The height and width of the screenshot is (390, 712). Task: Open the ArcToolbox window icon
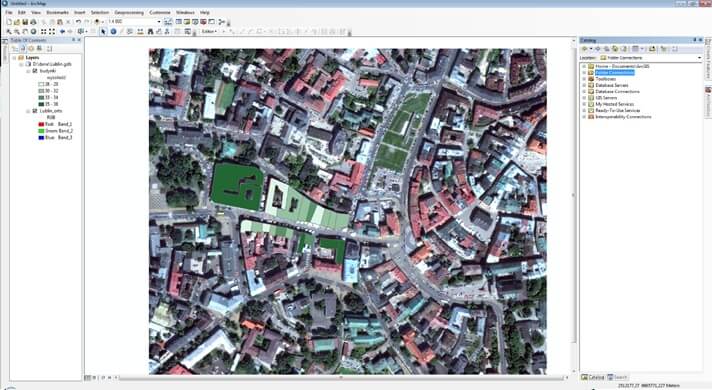pyautogui.click(x=203, y=22)
